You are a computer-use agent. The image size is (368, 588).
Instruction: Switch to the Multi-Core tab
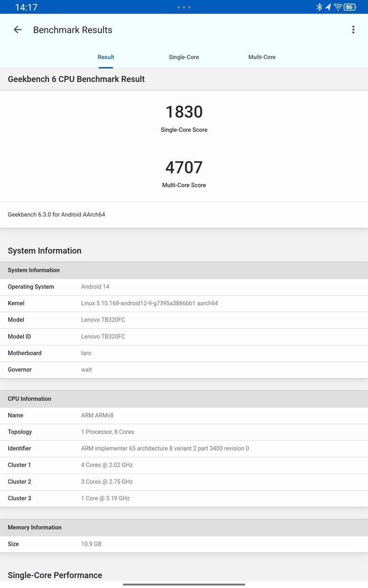click(x=262, y=57)
